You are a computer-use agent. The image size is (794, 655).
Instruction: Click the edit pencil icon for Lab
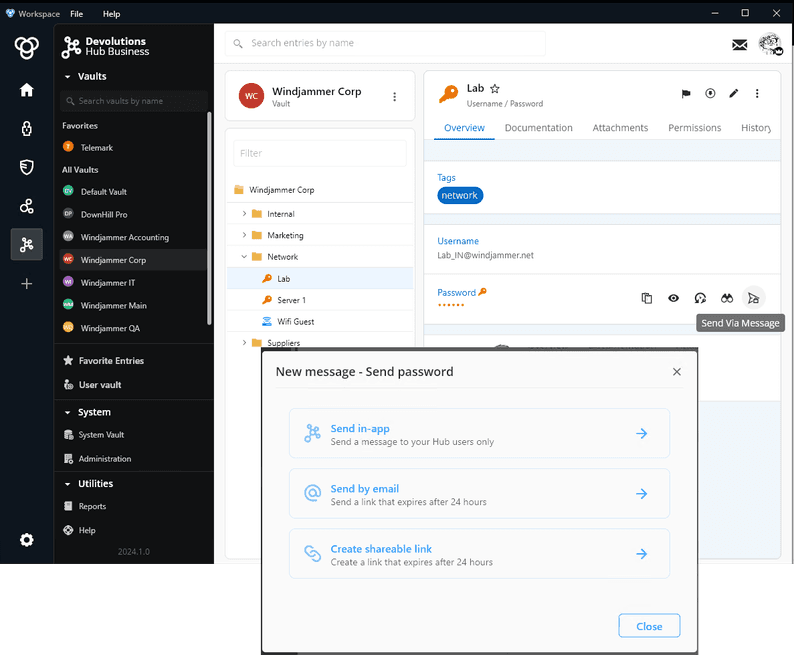point(733,94)
